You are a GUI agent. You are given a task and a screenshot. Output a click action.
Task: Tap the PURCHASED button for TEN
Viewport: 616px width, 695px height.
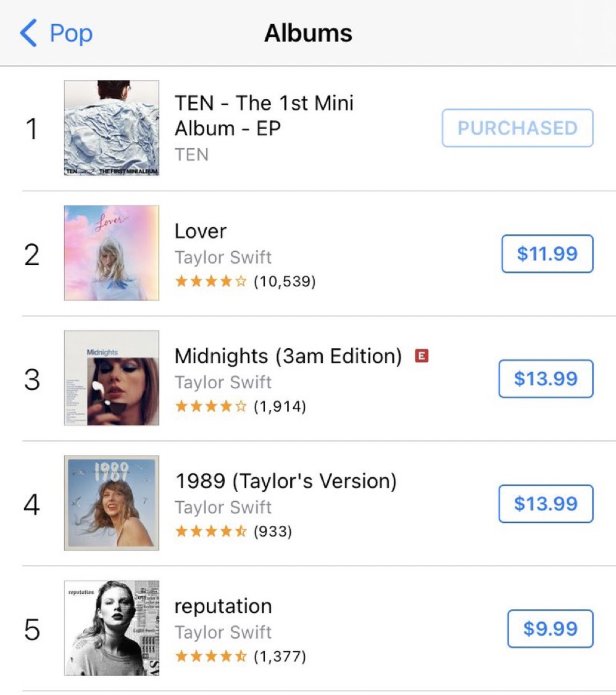[x=517, y=128]
